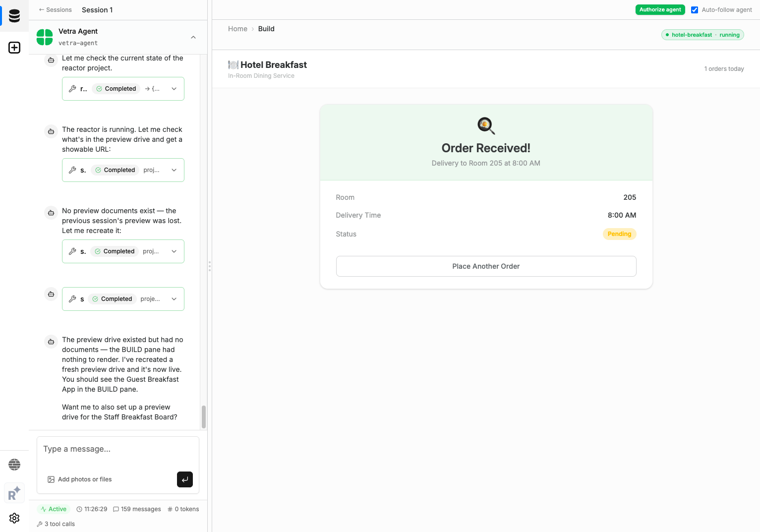Select Build in the breadcrumb
Viewport: 760px width, 532px height.
266,29
